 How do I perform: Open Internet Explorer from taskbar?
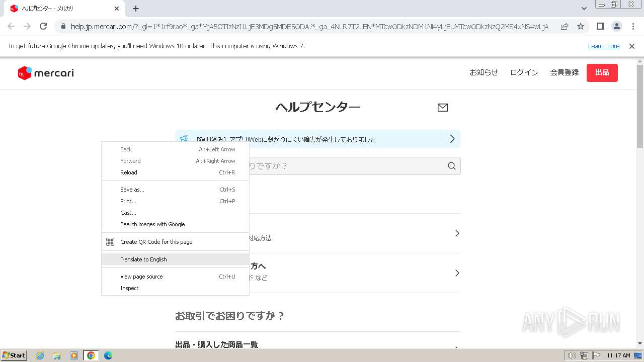click(x=40, y=355)
